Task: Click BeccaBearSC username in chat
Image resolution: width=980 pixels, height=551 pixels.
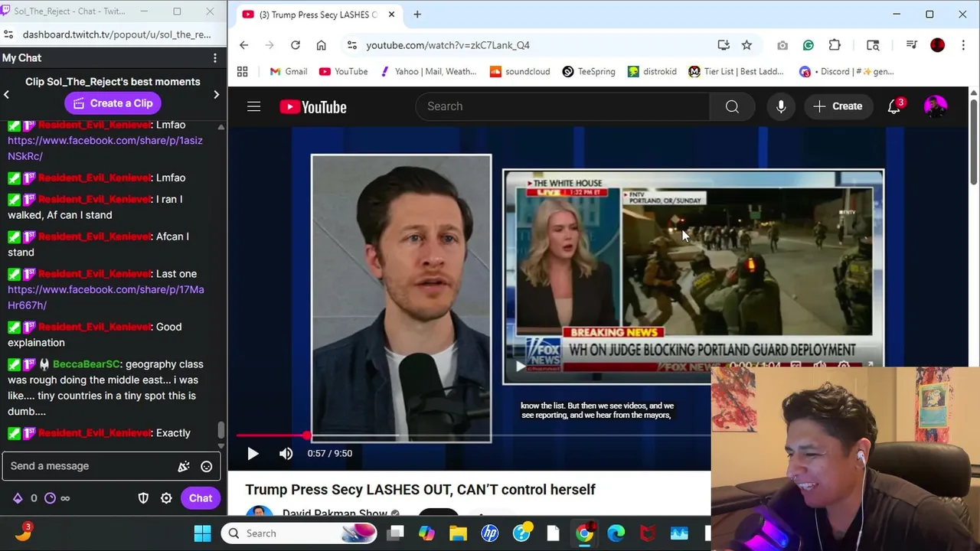Action: pos(87,364)
